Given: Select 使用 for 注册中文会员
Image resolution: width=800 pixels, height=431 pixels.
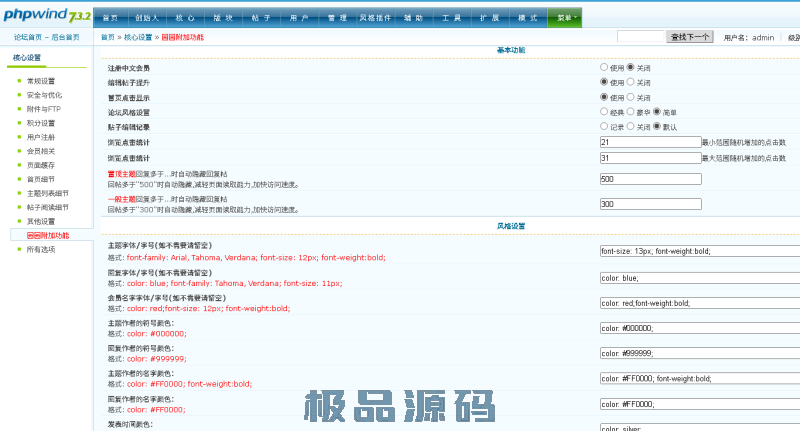Looking at the screenshot, I should click(x=604, y=67).
